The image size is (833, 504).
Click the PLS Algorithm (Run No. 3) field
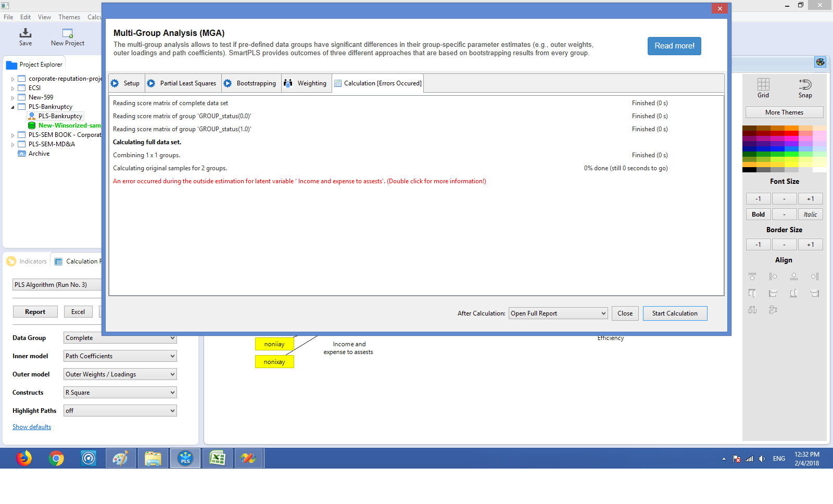coord(57,285)
